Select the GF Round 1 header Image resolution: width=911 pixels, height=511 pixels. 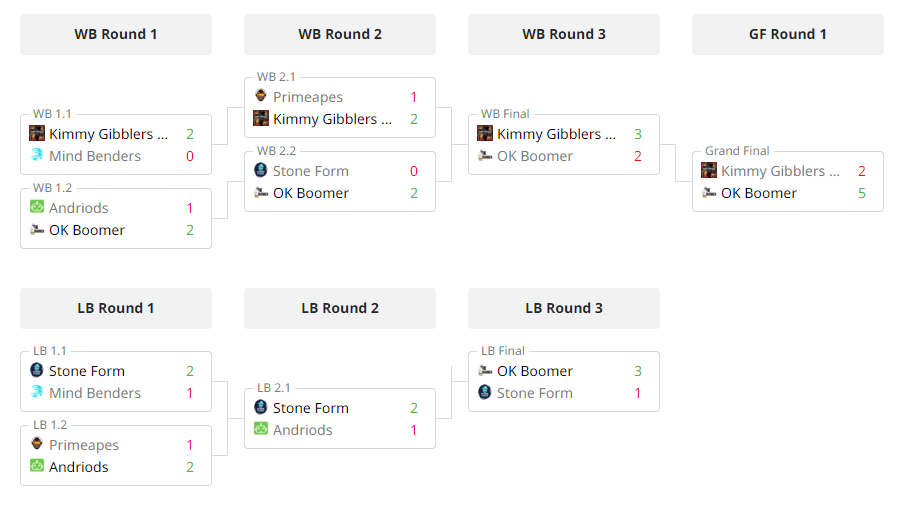pos(788,34)
